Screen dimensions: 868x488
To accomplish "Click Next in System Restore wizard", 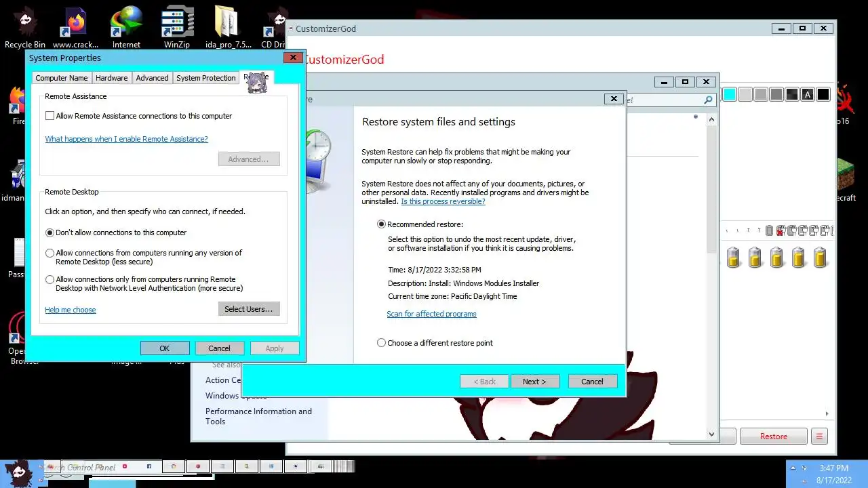I will [x=534, y=382].
